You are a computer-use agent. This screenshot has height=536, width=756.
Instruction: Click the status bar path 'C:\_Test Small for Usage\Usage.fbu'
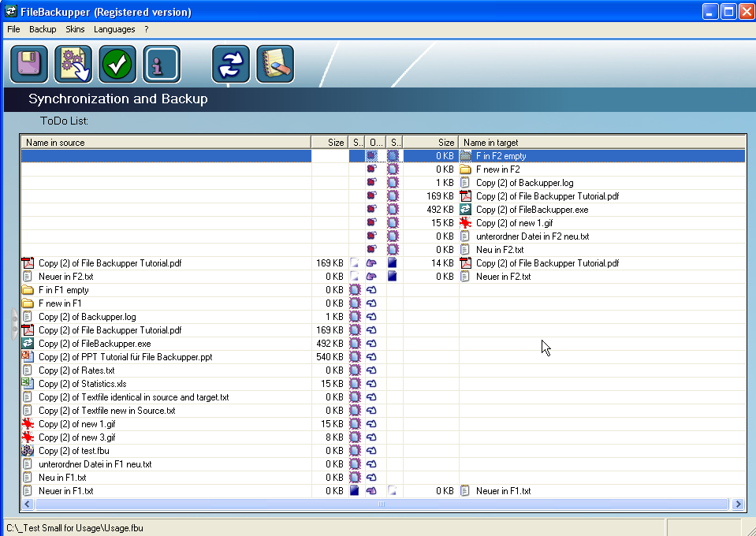75,528
